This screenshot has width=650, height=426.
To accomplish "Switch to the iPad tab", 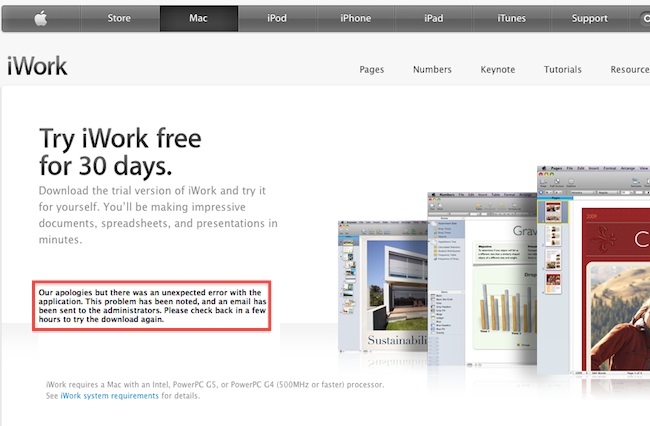I will 434,18.
